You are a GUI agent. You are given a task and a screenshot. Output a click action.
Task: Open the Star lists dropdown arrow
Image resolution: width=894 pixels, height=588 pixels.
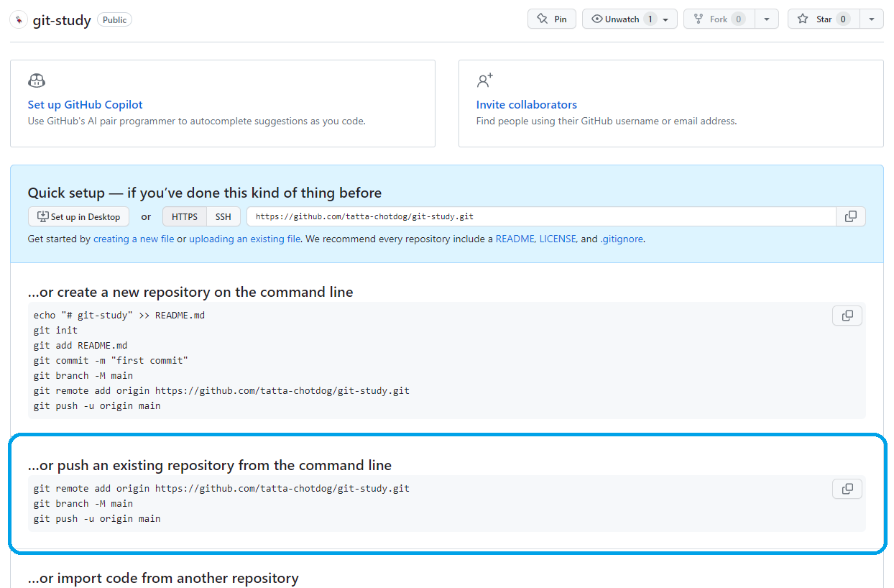(x=872, y=19)
